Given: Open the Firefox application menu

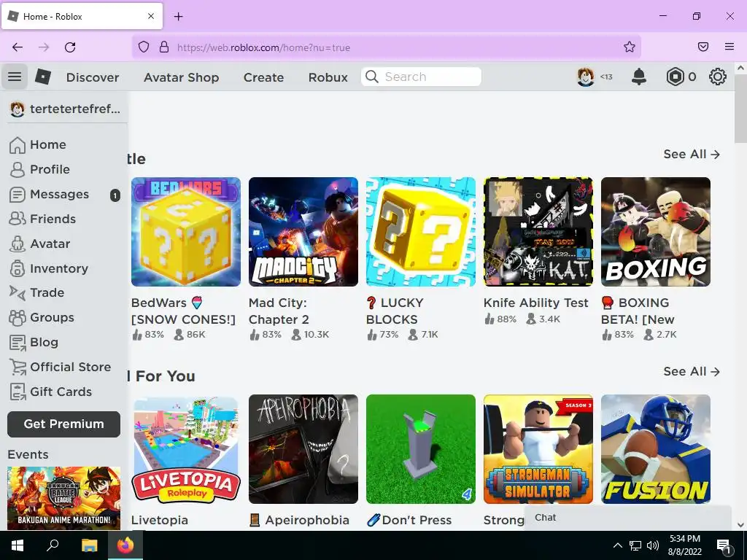Looking at the screenshot, I should point(729,47).
